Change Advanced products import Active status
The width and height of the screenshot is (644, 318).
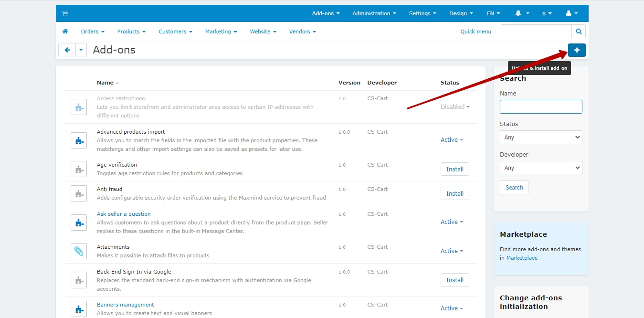tap(452, 140)
